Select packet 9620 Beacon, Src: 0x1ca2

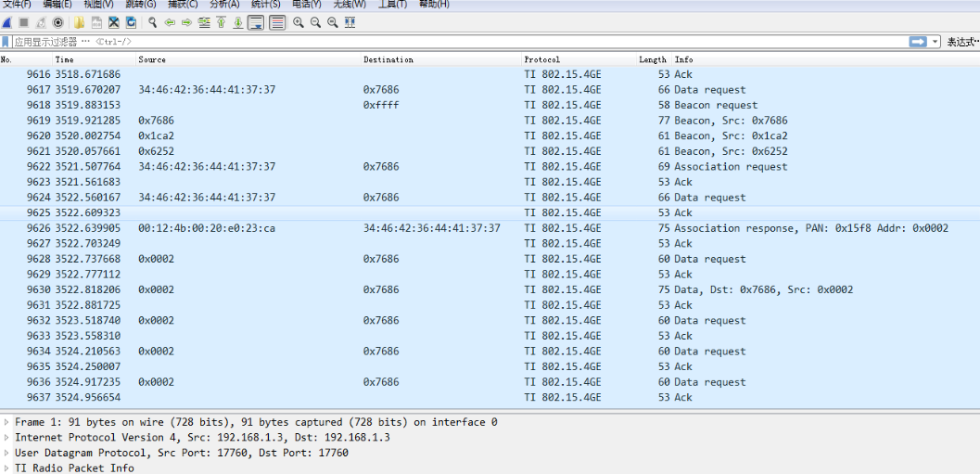[490, 135]
